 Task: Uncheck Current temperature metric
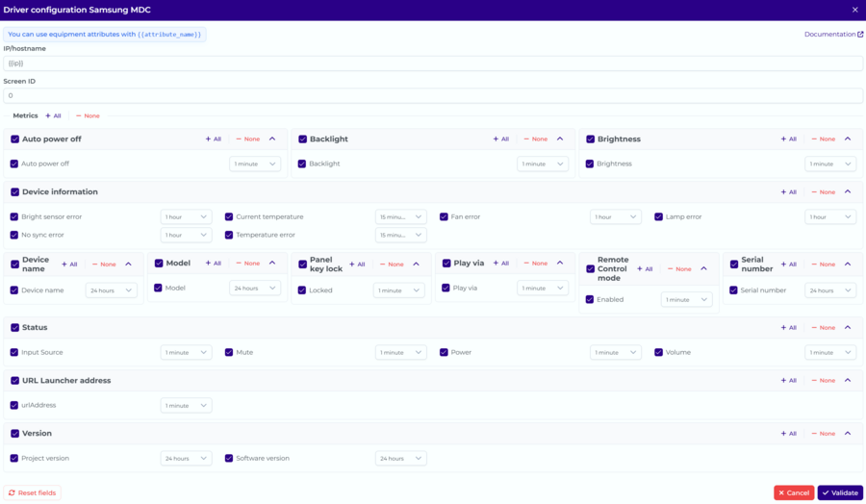click(x=229, y=217)
